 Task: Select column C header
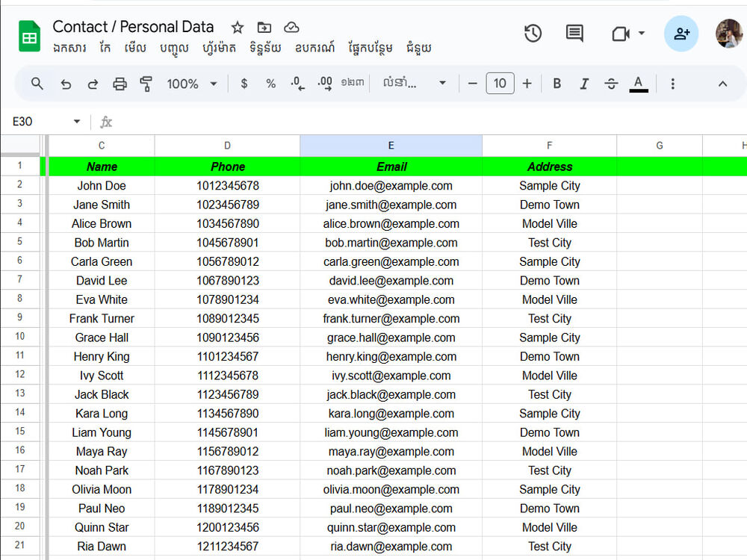[102, 146]
